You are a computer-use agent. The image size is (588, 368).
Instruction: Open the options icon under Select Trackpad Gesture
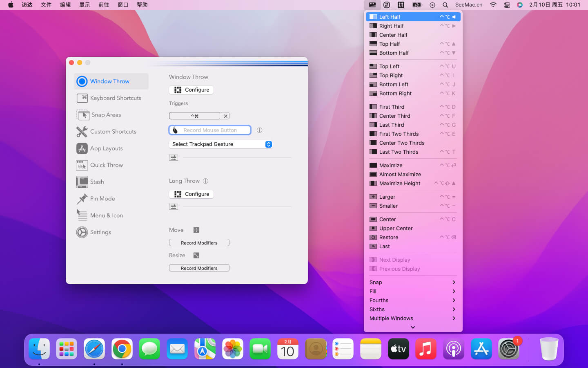click(x=174, y=158)
